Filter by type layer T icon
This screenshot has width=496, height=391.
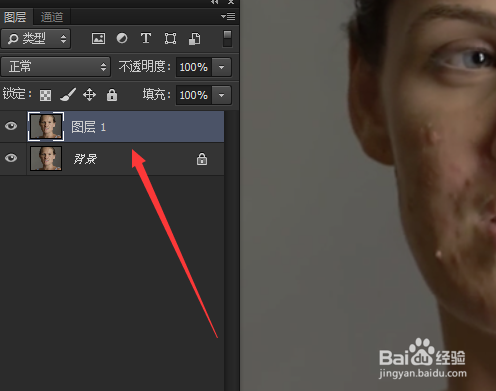point(146,38)
